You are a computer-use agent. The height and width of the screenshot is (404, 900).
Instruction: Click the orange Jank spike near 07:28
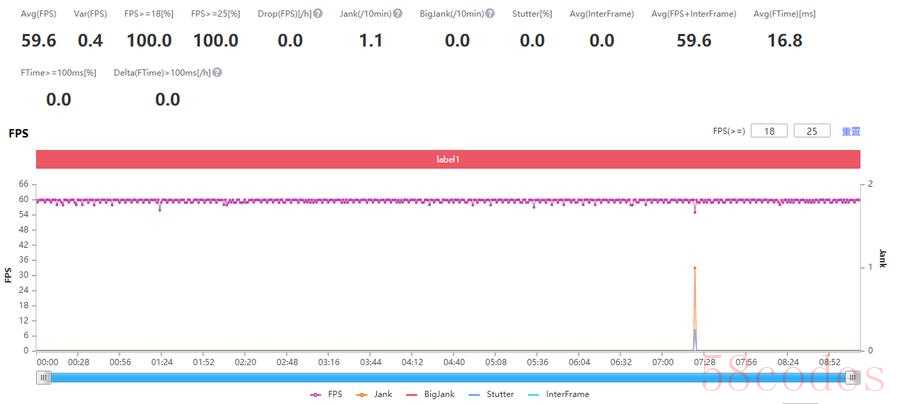click(x=695, y=268)
